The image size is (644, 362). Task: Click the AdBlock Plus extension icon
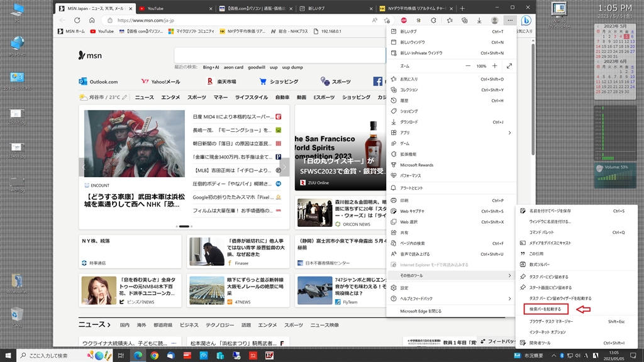click(404, 20)
